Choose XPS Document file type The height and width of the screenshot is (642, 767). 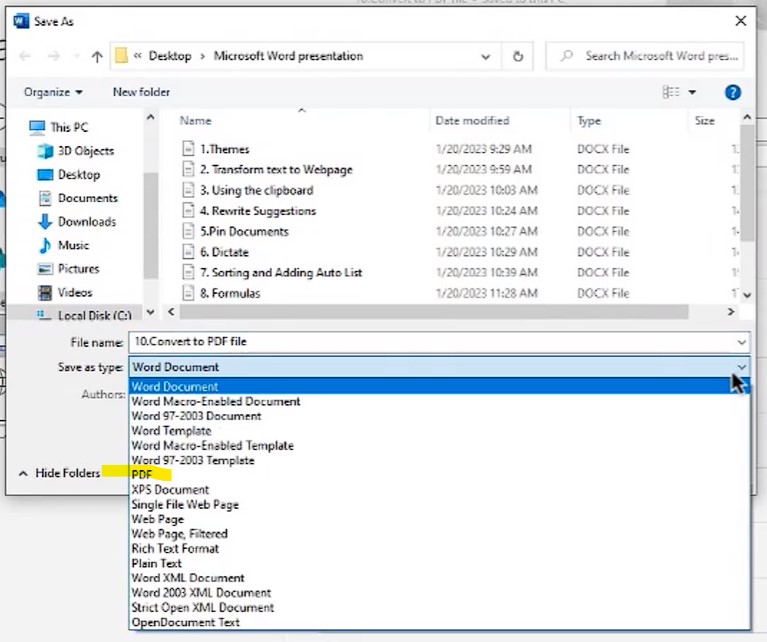point(439,489)
